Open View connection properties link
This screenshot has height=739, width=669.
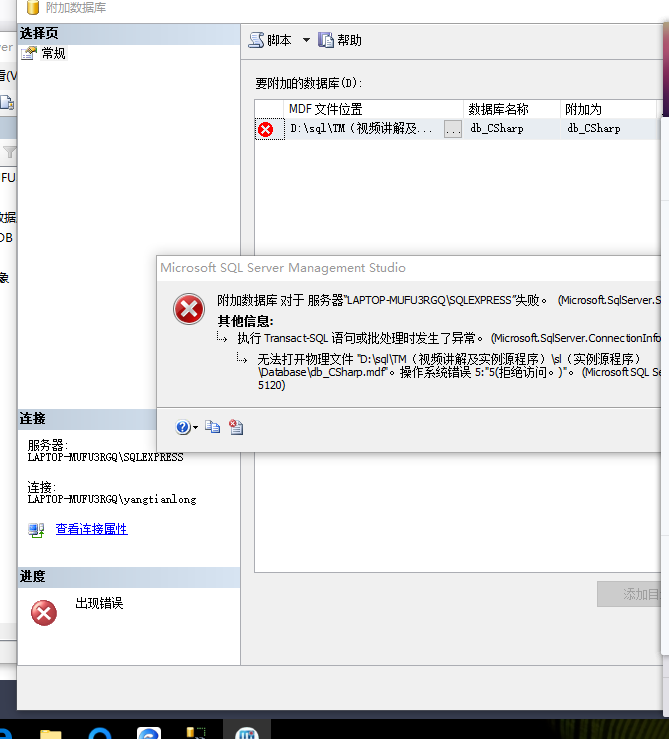(91, 529)
